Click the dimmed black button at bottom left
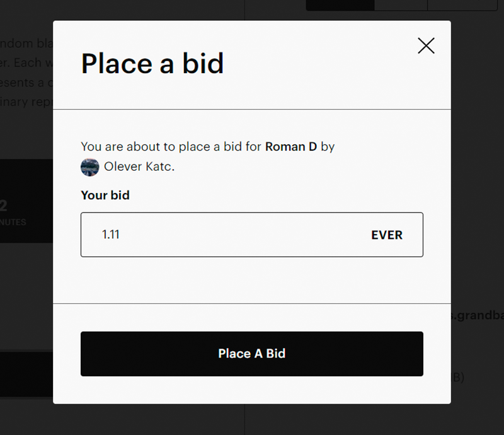Image resolution: width=504 pixels, height=435 pixels. (26, 374)
